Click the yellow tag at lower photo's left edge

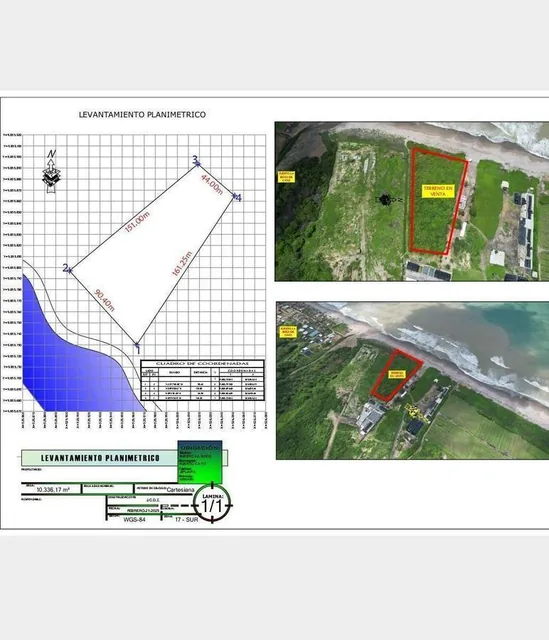[288, 332]
